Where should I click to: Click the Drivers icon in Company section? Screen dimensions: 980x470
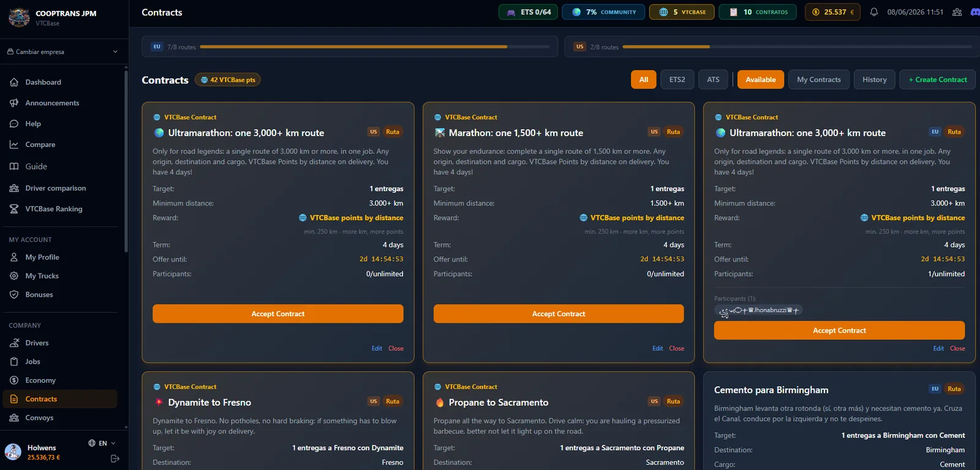tap(14, 343)
